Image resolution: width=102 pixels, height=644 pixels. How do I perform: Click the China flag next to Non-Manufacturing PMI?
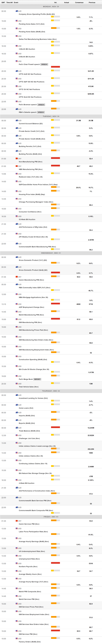point(17,158)
